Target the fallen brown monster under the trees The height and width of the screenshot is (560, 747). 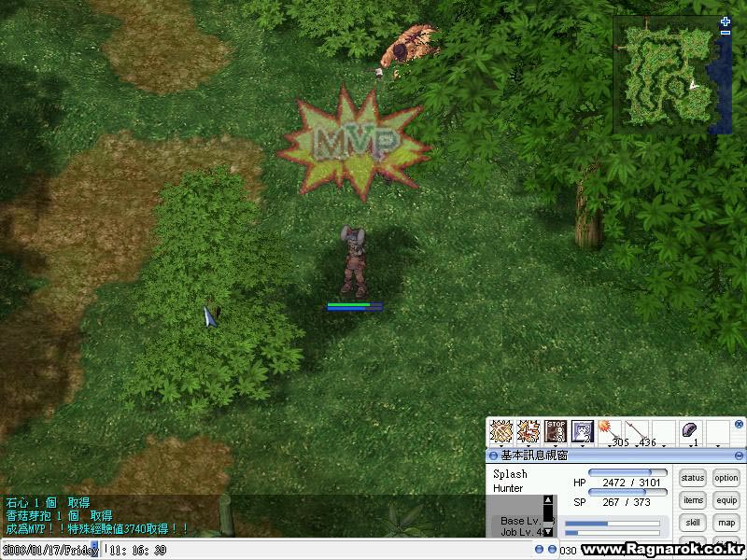tap(409, 48)
